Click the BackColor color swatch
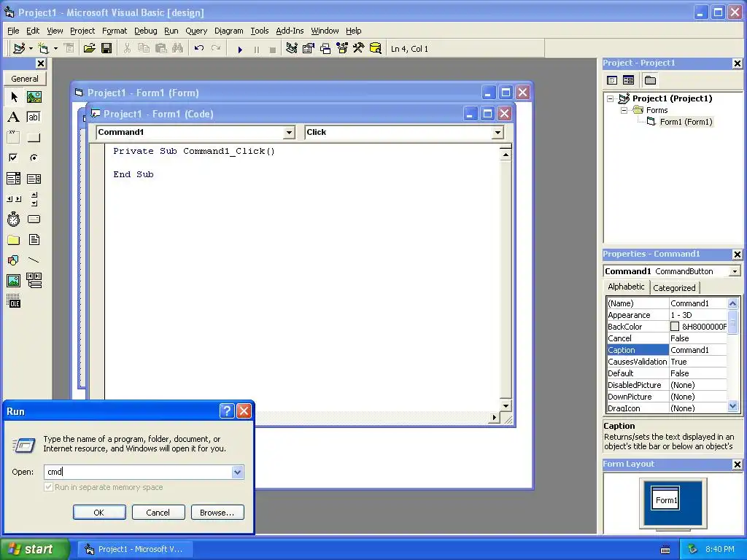The width and height of the screenshot is (747, 560). (x=675, y=327)
